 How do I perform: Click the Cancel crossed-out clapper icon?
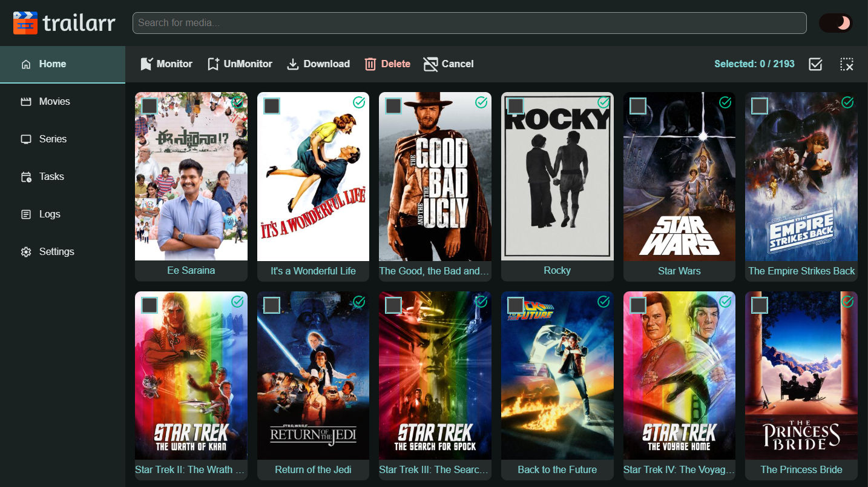(x=430, y=64)
